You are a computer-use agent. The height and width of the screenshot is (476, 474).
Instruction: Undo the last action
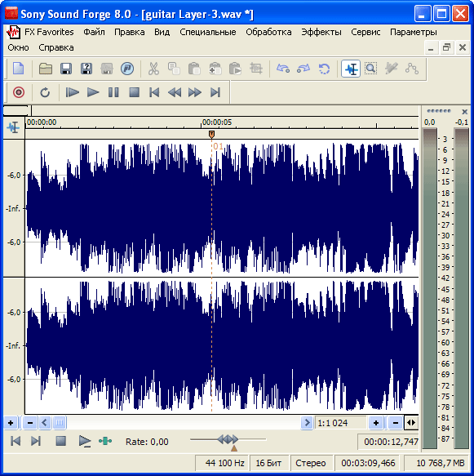tap(282, 69)
